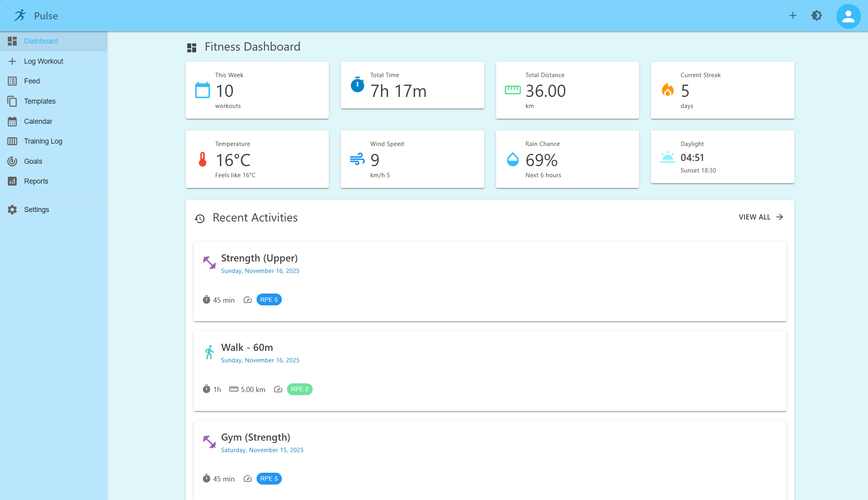This screenshot has width=868, height=500.
Task: Open the Walk - 60m activity title
Action: [247, 347]
